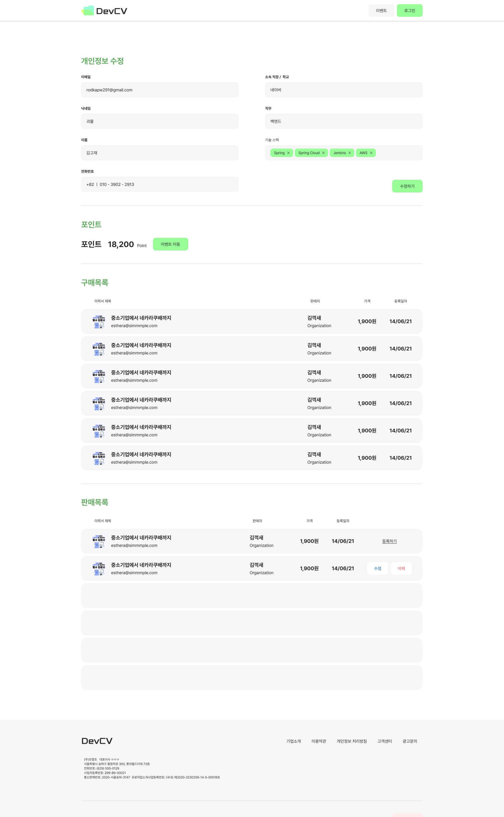This screenshot has width=504, height=817.
Task: Remove the Spring Cloud tag
Action: click(x=323, y=153)
